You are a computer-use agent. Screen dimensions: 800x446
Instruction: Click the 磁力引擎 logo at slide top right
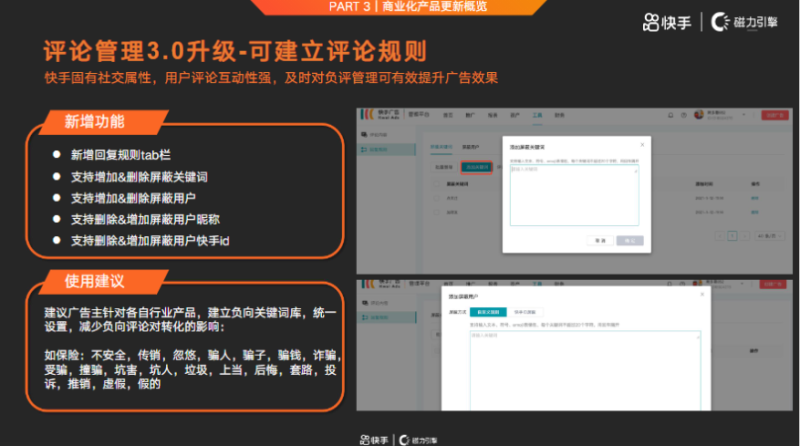pos(744,22)
